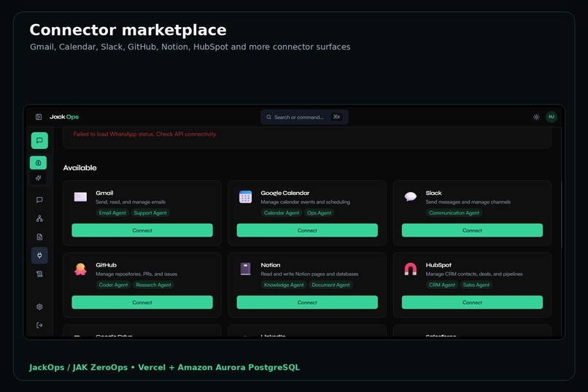
Task: Click the JackOps logo
Action: pyautogui.click(x=64, y=117)
